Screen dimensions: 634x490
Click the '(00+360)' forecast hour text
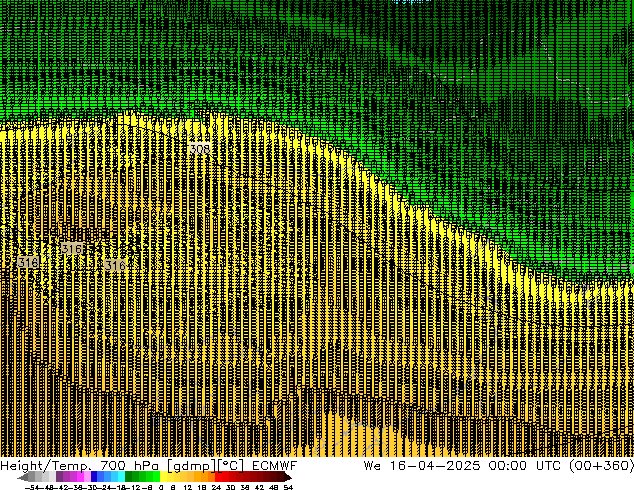point(601,465)
